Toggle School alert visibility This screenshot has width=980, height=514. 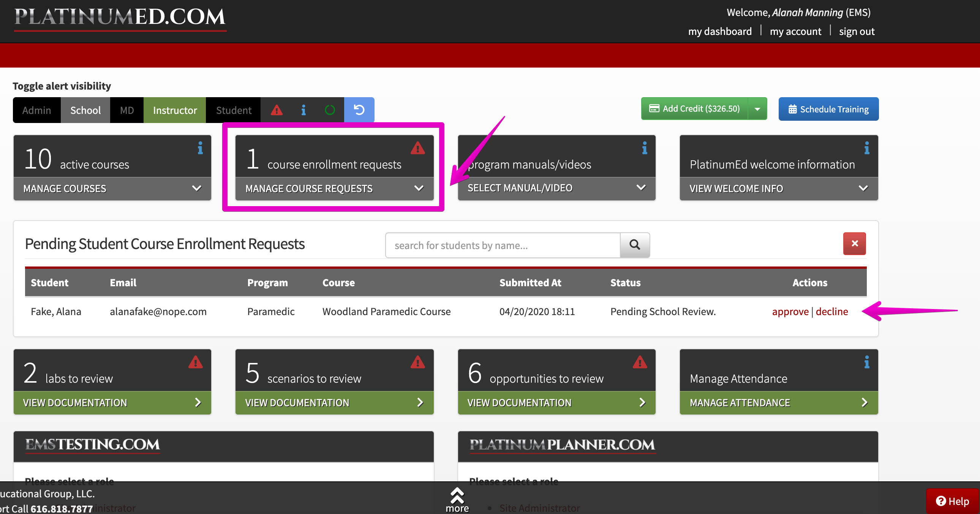85,110
